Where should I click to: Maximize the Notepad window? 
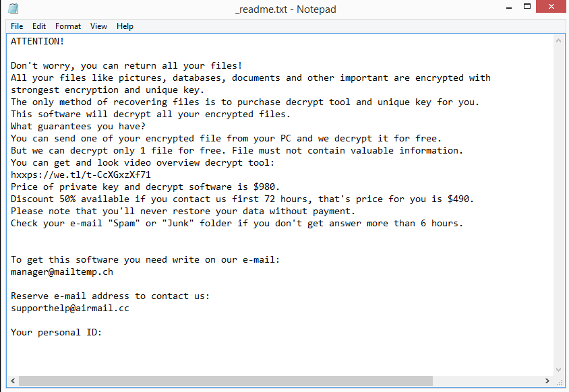(x=527, y=7)
